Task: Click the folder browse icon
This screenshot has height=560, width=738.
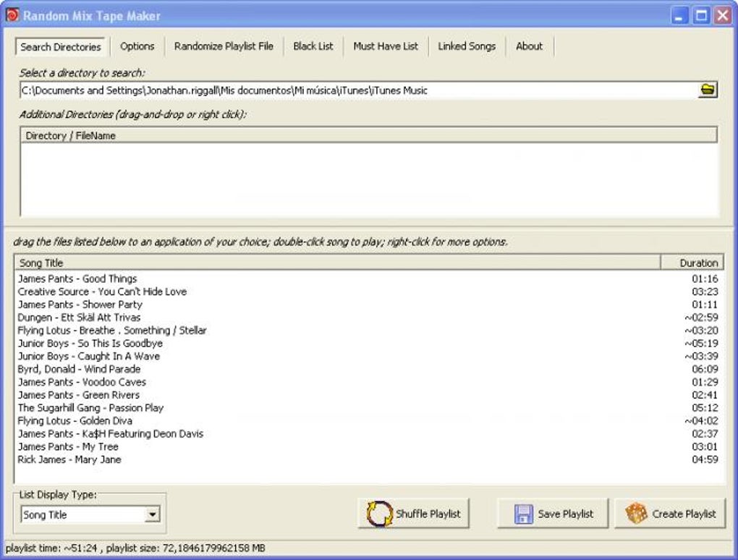Action: coord(707,90)
